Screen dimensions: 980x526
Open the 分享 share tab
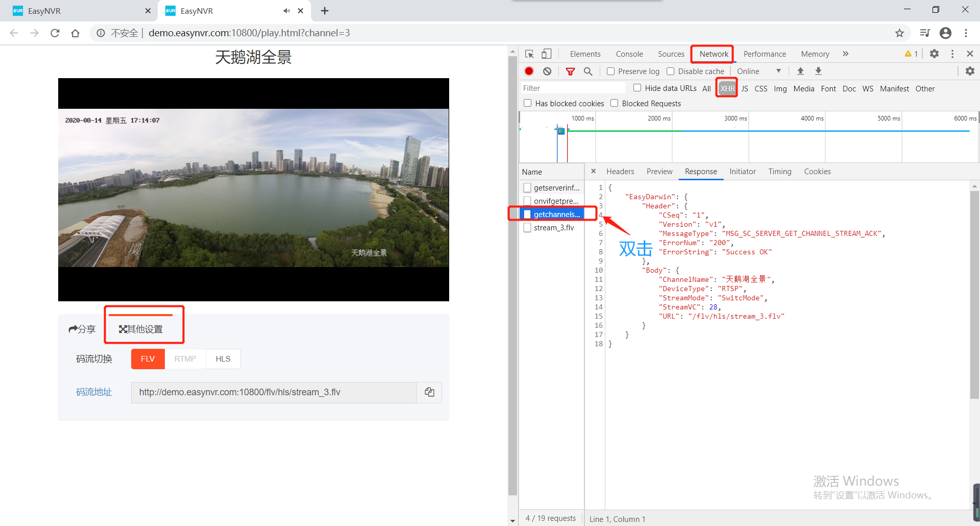pos(82,329)
